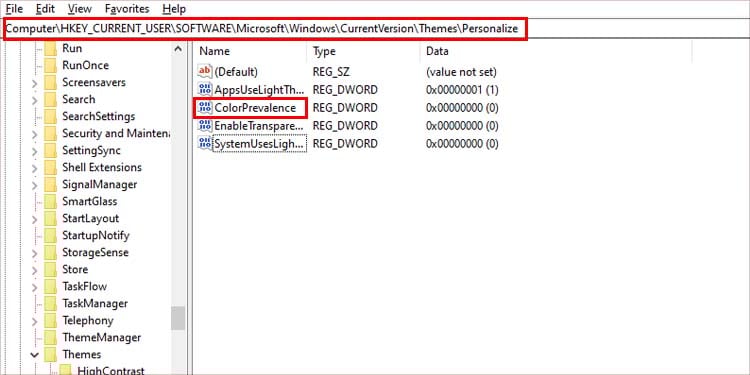Click the SmartGlass folder icon
The width and height of the screenshot is (750, 375).
coord(50,201)
